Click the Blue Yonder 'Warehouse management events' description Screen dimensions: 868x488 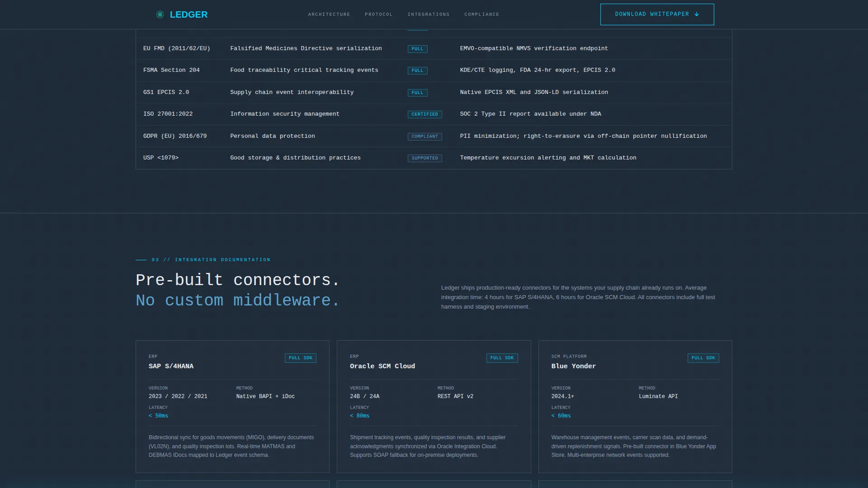click(x=634, y=446)
